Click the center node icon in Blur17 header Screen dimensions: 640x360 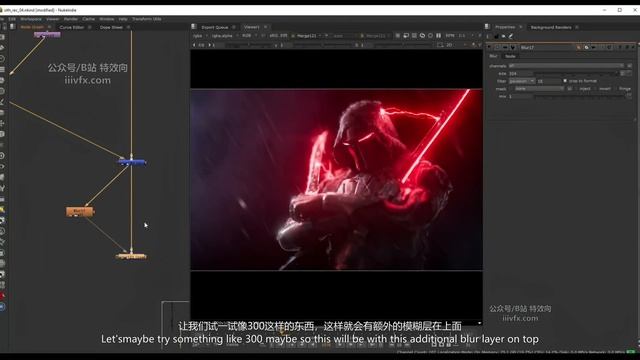click(497, 47)
